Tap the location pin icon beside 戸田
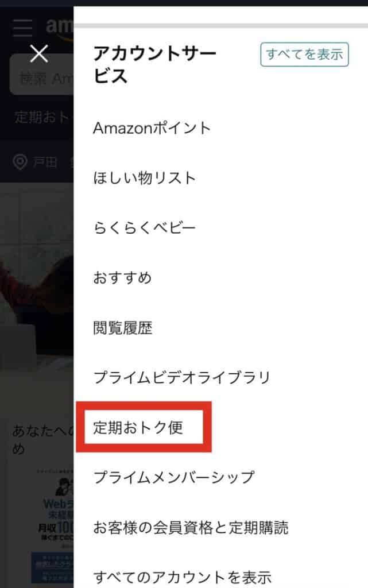 coord(20,163)
